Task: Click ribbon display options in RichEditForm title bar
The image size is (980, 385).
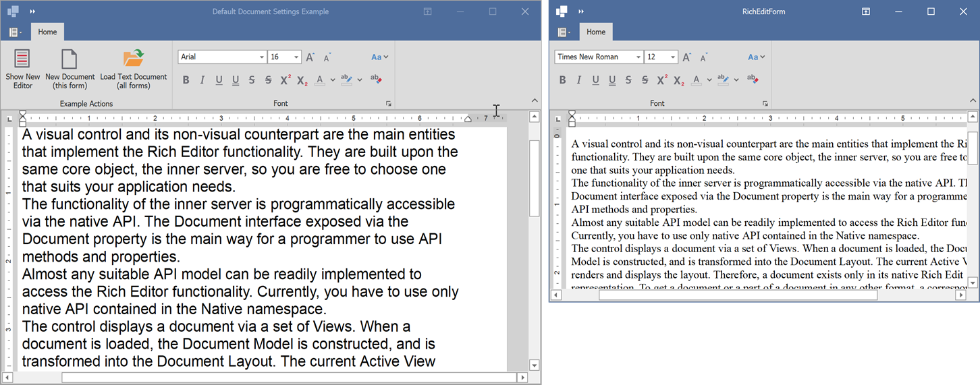Action: (865, 11)
